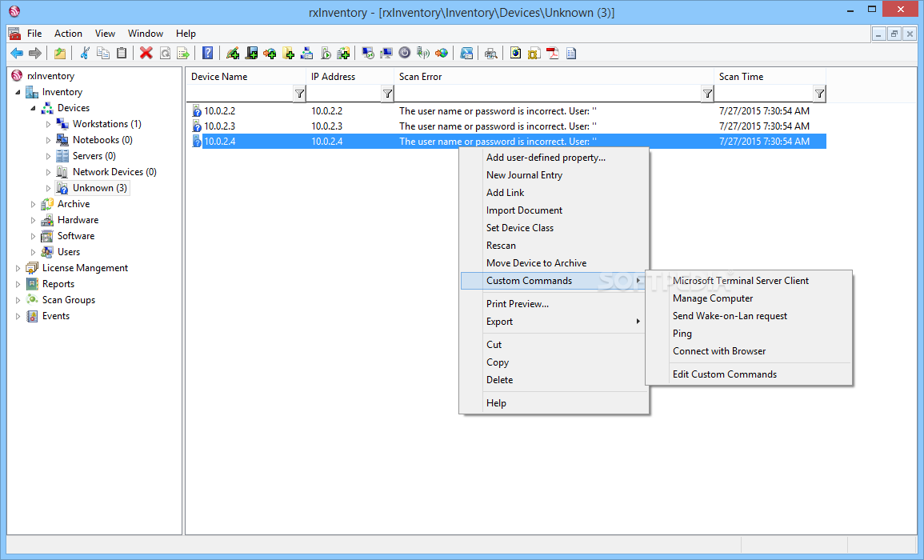Click the blue Back arrow in toolbar
The width and height of the screenshot is (924, 560).
click(x=17, y=54)
